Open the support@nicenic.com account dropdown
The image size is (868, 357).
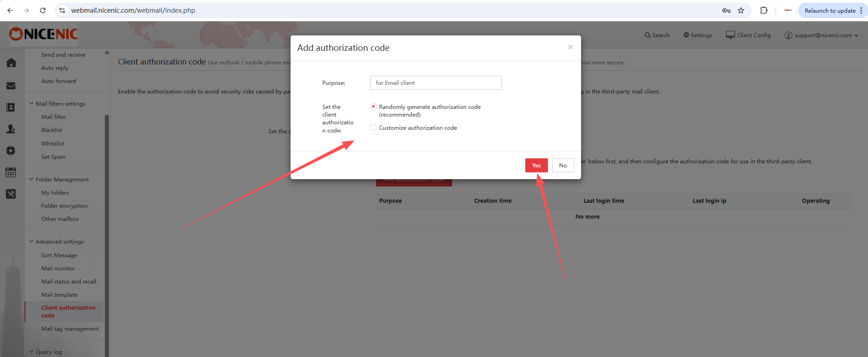(x=821, y=35)
